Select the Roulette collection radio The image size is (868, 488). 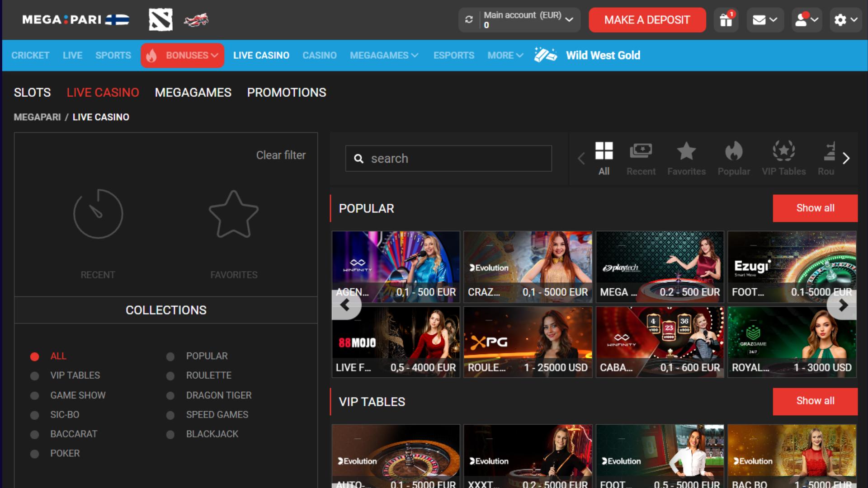point(170,376)
